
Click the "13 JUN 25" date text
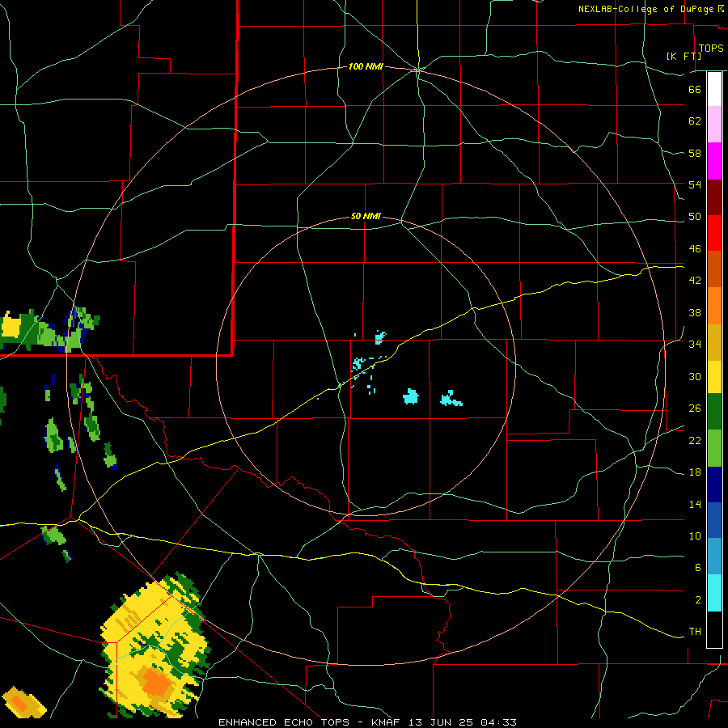[x=441, y=722]
